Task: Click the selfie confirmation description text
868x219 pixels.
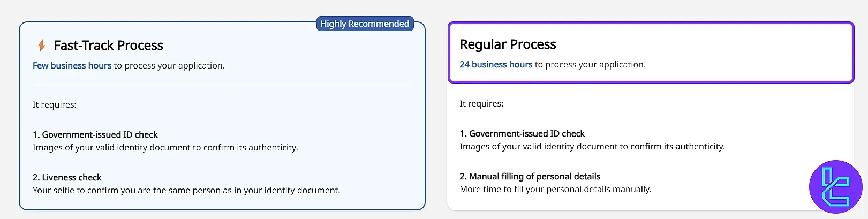Action: pos(186,190)
